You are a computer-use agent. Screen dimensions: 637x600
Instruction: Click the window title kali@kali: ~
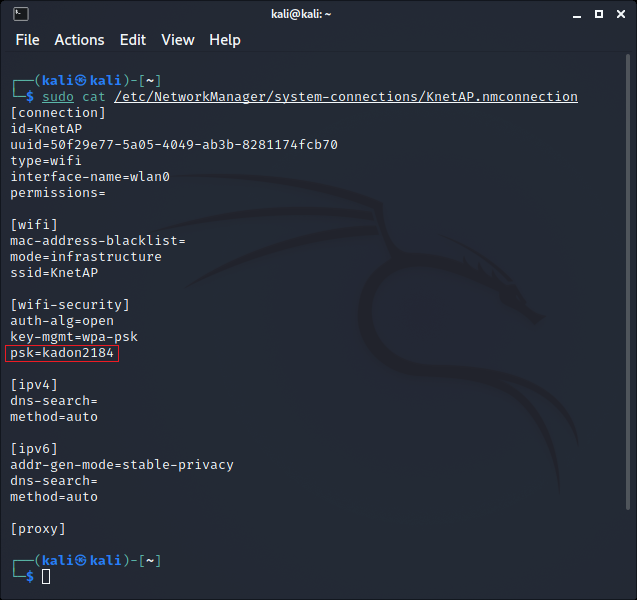pos(301,14)
